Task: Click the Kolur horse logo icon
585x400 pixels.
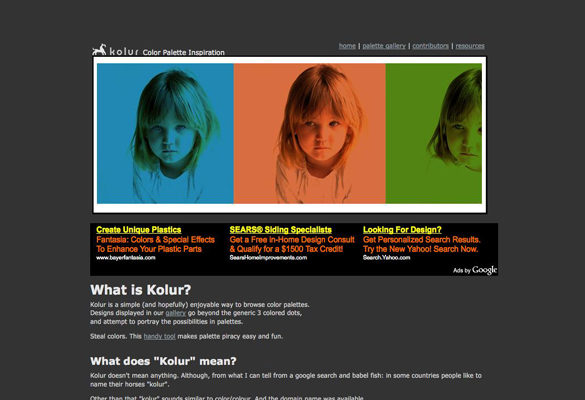Action: point(99,50)
